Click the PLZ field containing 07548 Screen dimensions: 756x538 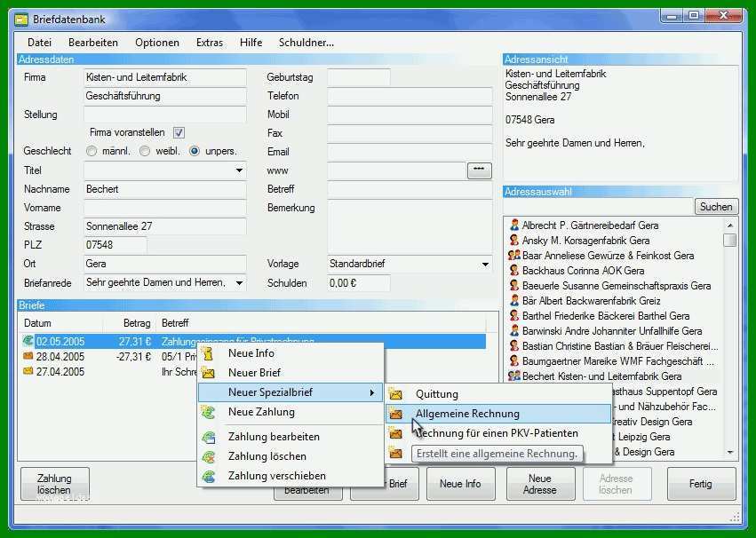coord(115,245)
